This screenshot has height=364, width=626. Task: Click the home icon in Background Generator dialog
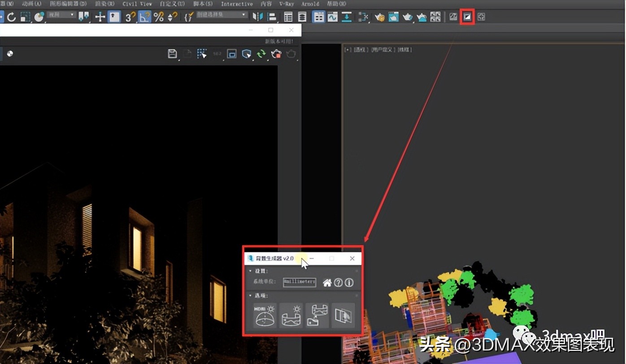coord(327,283)
